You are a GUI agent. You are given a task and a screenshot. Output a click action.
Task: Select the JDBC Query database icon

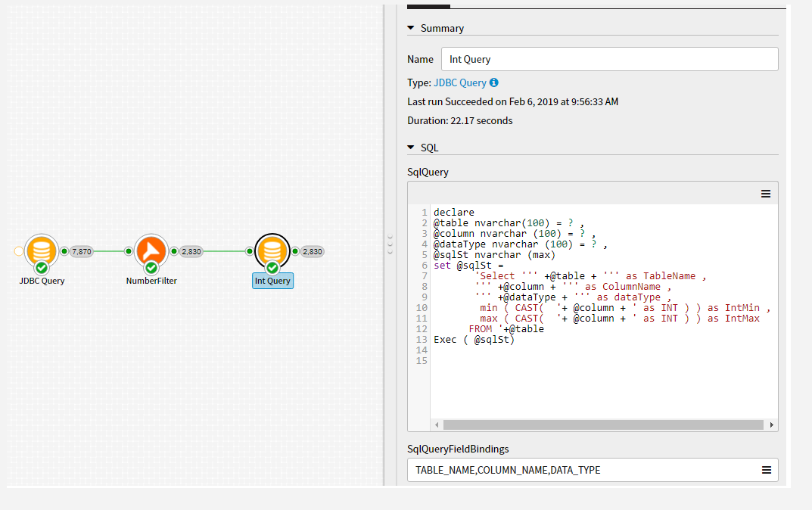pos(42,250)
